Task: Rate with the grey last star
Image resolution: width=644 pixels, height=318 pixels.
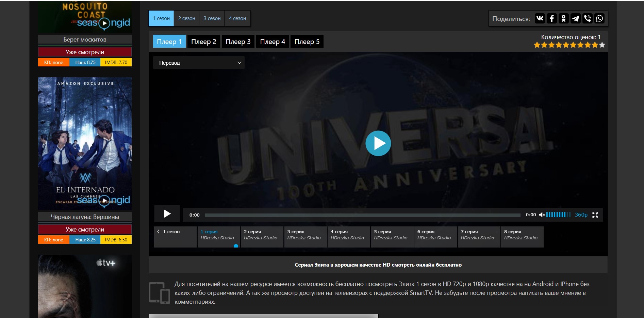Action: (x=602, y=45)
